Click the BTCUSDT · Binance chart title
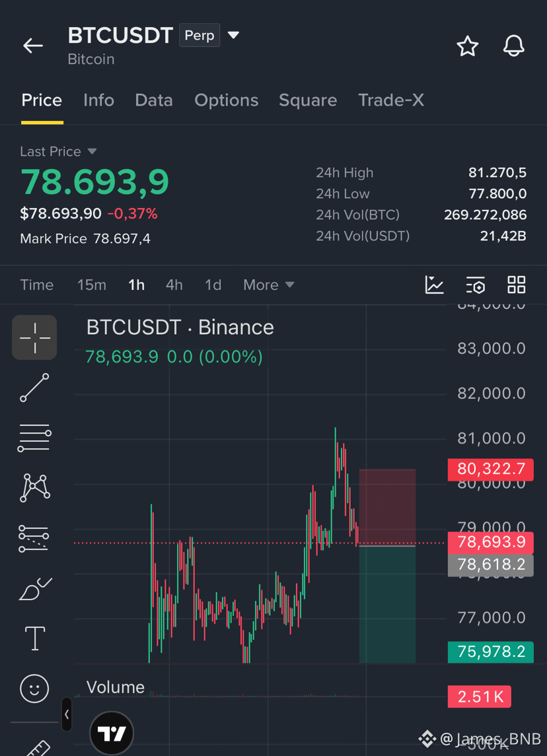 click(x=180, y=327)
